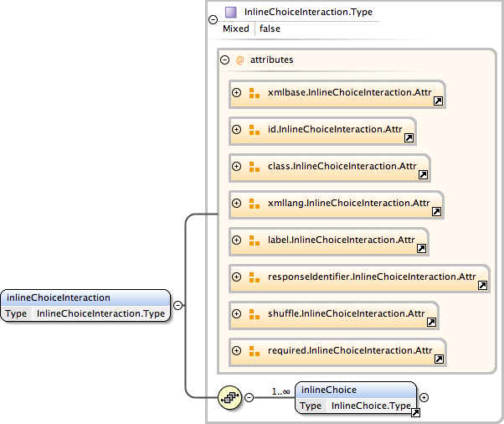Click the link arrow on inlineChoice element

414,412
